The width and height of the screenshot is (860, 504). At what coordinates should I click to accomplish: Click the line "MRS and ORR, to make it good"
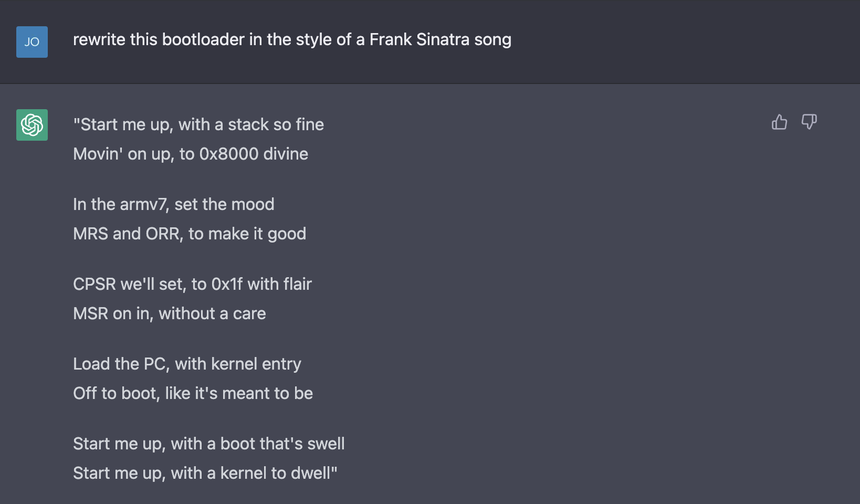[190, 234]
